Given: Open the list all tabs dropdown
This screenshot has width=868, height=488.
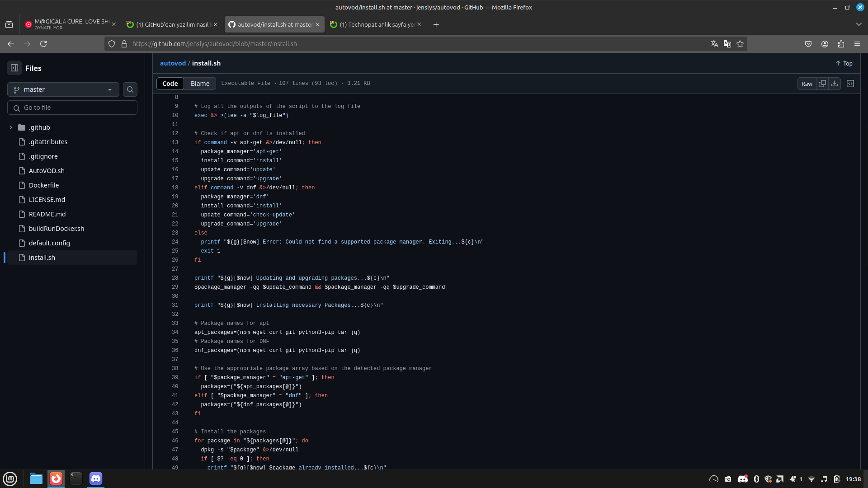Looking at the screenshot, I should 859,24.
